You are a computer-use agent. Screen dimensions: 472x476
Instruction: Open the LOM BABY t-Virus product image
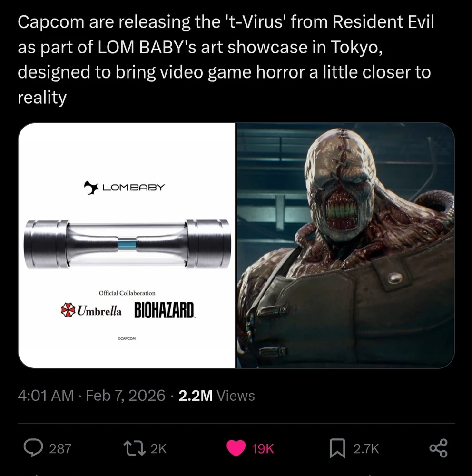point(127,245)
